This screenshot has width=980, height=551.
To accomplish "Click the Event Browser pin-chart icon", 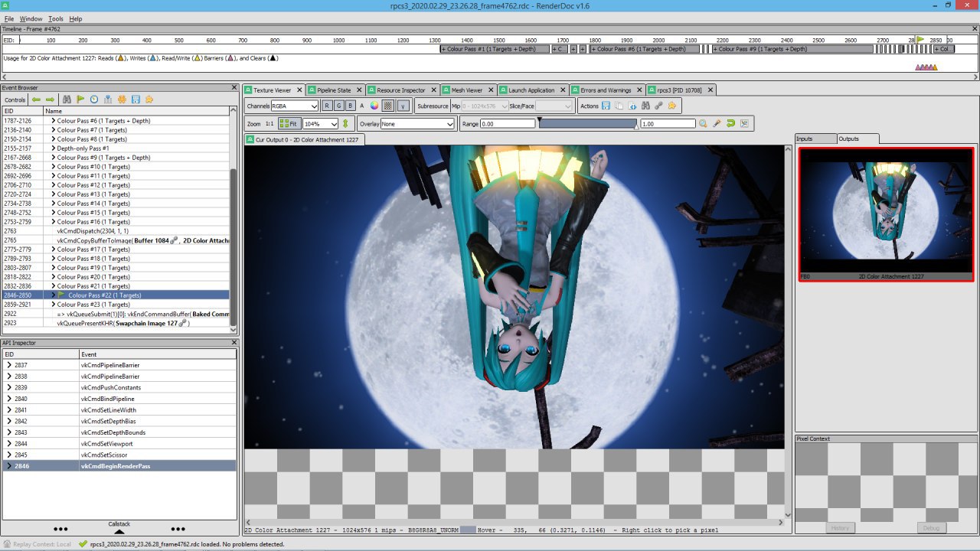I will coord(108,99).
